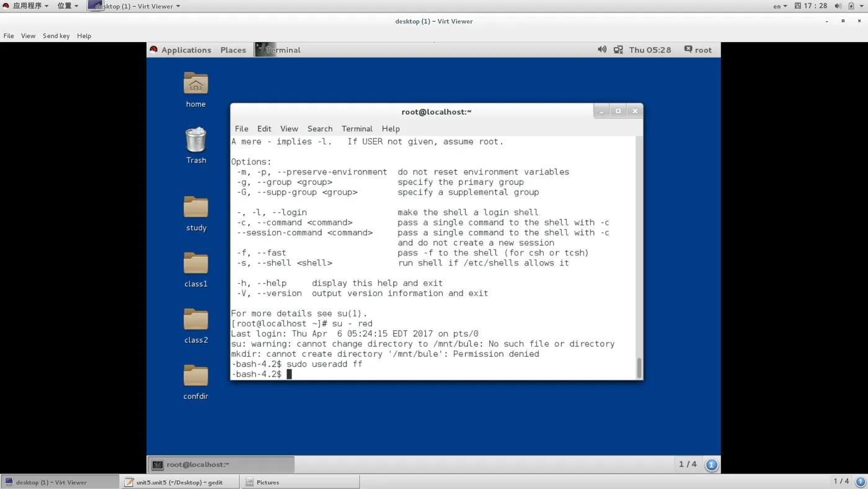Expand the host 位置 places dropdown
This screenshot has width=868, height=489.
[x=68, y=6]
